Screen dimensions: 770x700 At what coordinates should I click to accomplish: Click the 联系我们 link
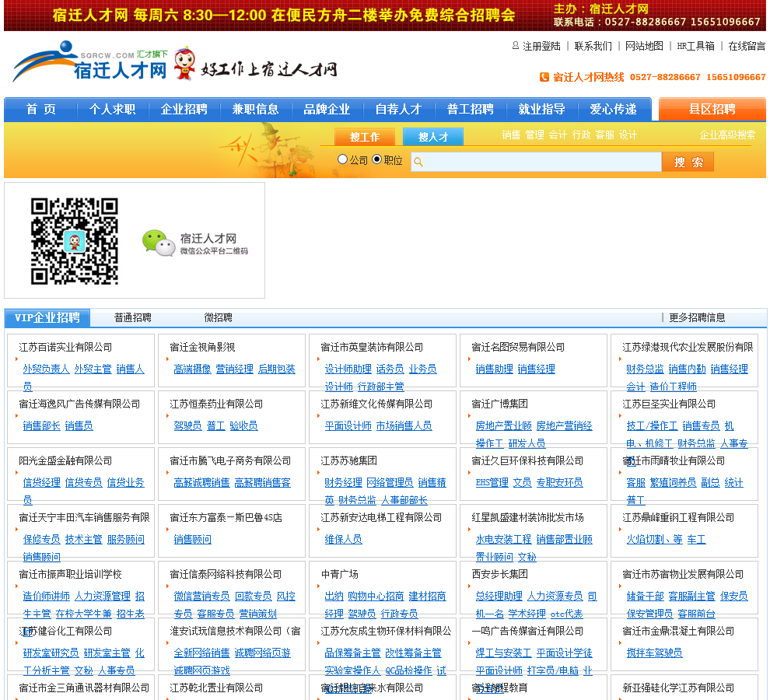click(593, 46)
